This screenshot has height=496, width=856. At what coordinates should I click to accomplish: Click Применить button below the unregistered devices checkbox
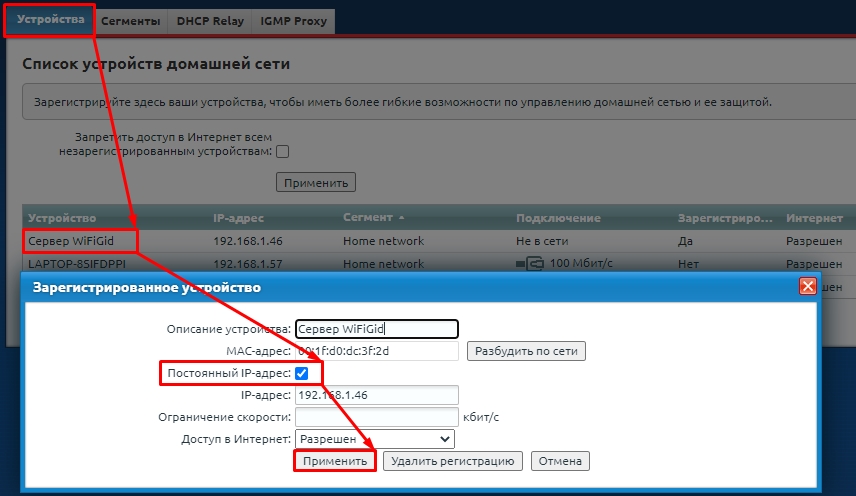pos(316,182)
